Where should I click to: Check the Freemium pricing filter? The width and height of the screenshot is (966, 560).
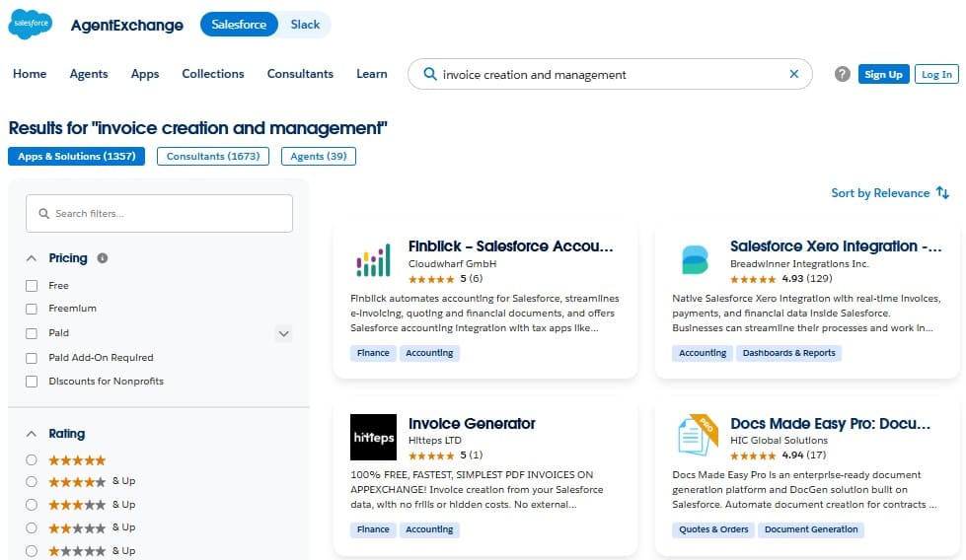[32, 309]
